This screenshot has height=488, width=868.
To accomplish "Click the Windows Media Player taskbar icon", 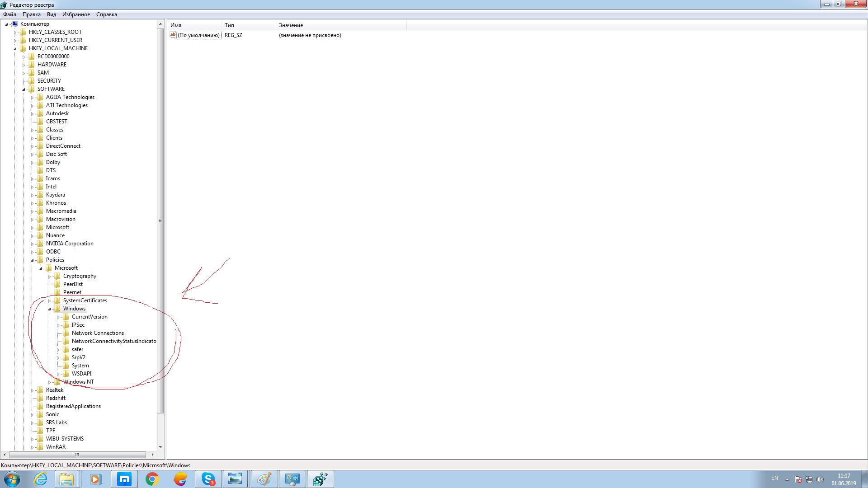I will (95, 479).
